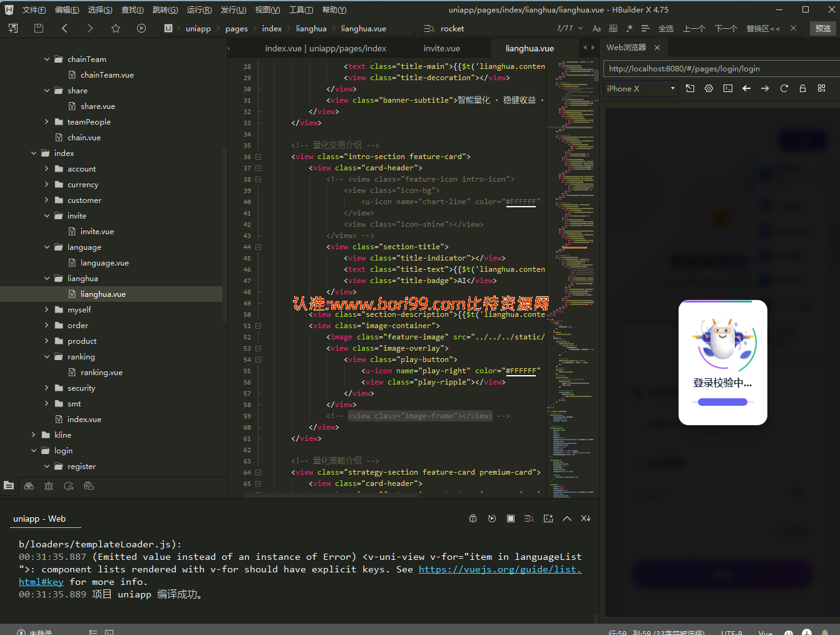Viewport: 840px width, 635px height.
Task: Collapse the share folder
Action: [x=47, y=90]
